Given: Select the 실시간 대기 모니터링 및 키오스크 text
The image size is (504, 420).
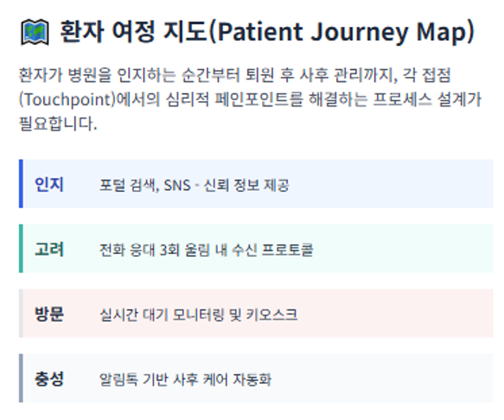Looking at the screenshot, I should tap(198, 315).
